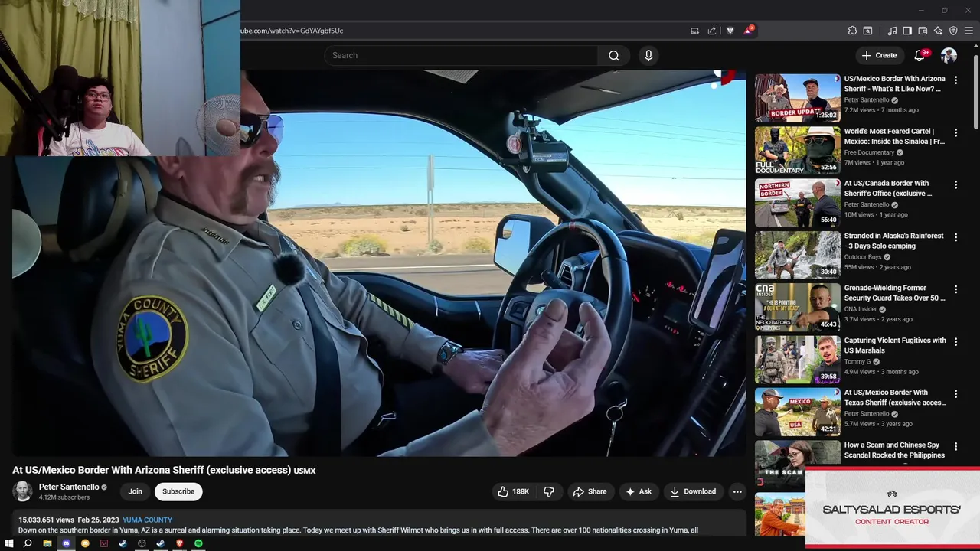980x551 pixels.
Task: Open 'At US/Mexico Border With Texas Sheriff' thumbnail
Action: click(x=797, y=412)
